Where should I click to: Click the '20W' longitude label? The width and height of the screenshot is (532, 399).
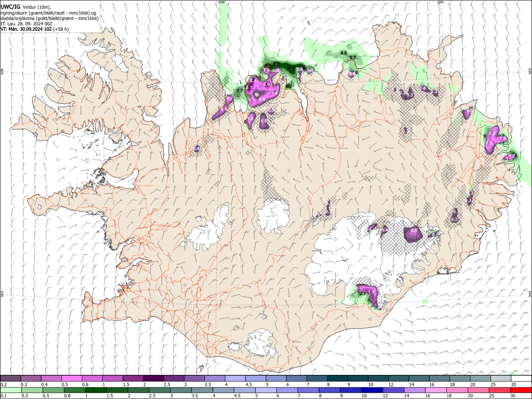[x=221, y=2]
